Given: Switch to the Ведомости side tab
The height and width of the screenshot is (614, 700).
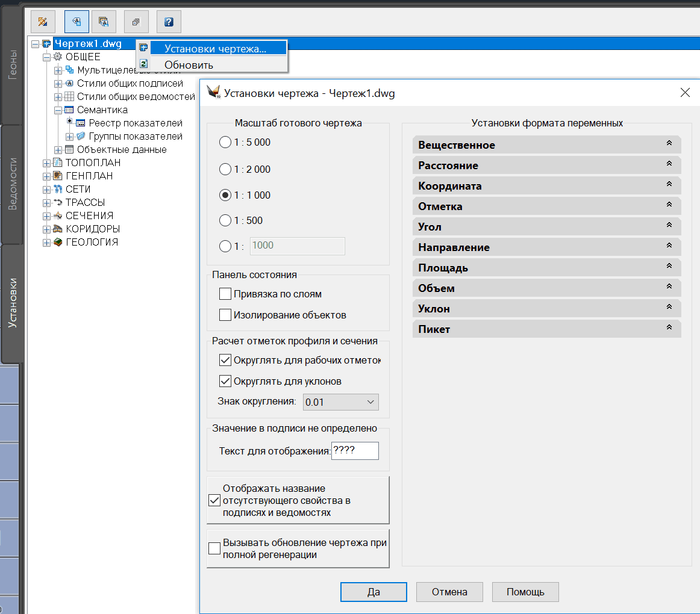Looking at the screenshot, I should pyautogui.click(x=12, y=184).
